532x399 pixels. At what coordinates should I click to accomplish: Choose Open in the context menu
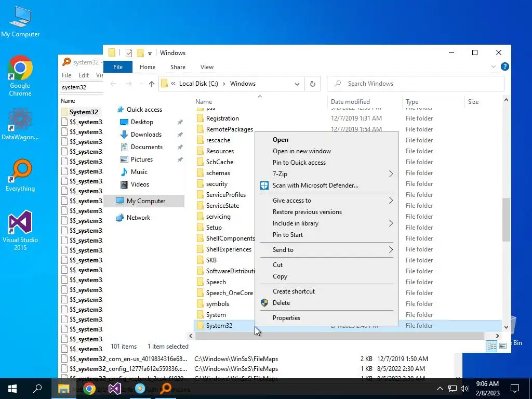coord(328,140)
